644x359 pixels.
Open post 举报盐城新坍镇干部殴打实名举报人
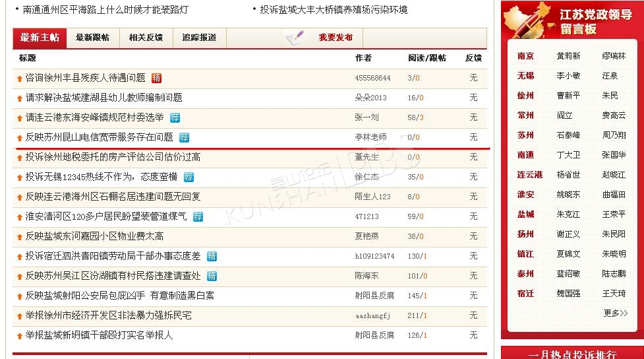click(99, 335)
